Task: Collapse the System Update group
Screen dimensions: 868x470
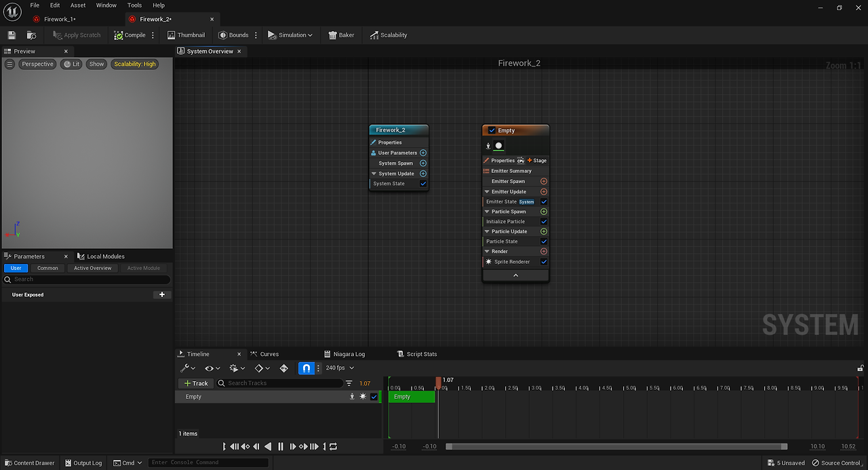Action: (x=374, y=174)
